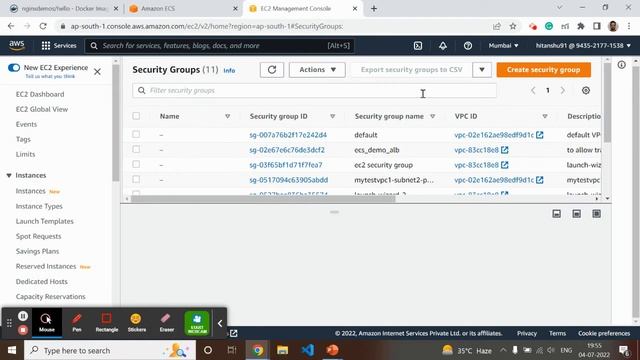Check the row for security group default
The image size is (640, 360).
136,134
